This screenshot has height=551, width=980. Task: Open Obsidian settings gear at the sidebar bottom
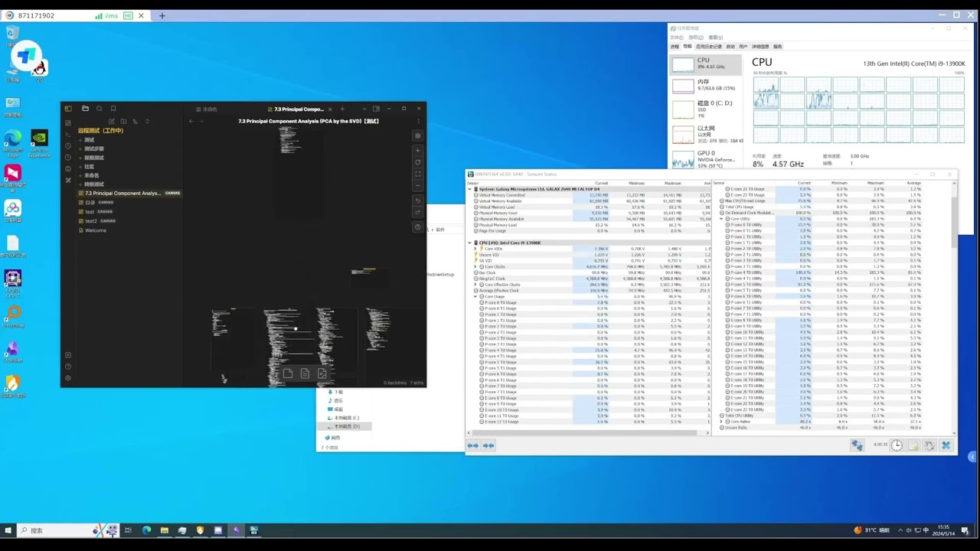point(68,378)
